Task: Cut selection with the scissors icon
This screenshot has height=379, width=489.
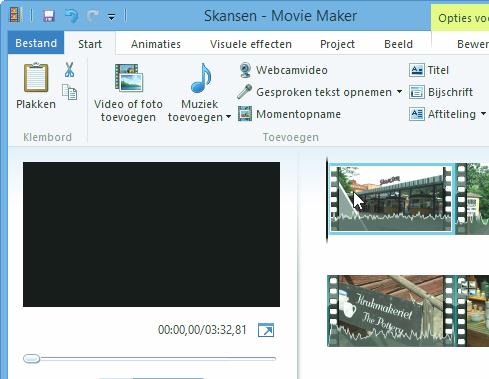Action: 69,70
